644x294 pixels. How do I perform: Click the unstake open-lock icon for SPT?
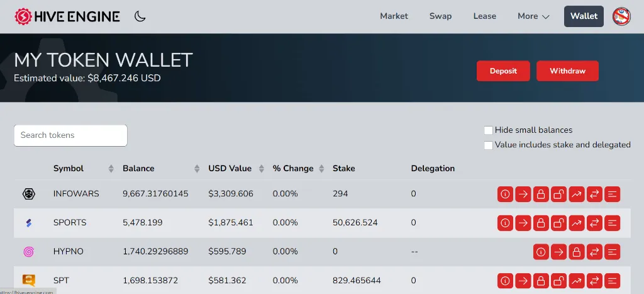pos(558,281)
